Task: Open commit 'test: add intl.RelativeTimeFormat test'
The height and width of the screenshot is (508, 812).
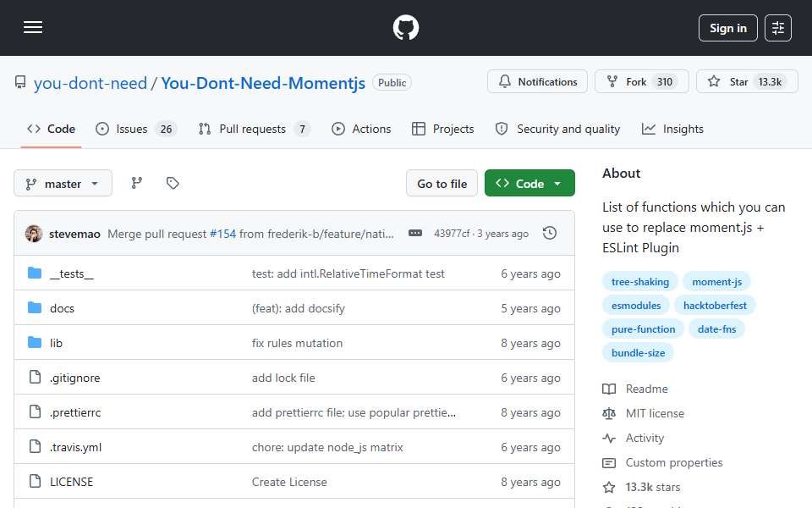Action: tap(348, 273)
